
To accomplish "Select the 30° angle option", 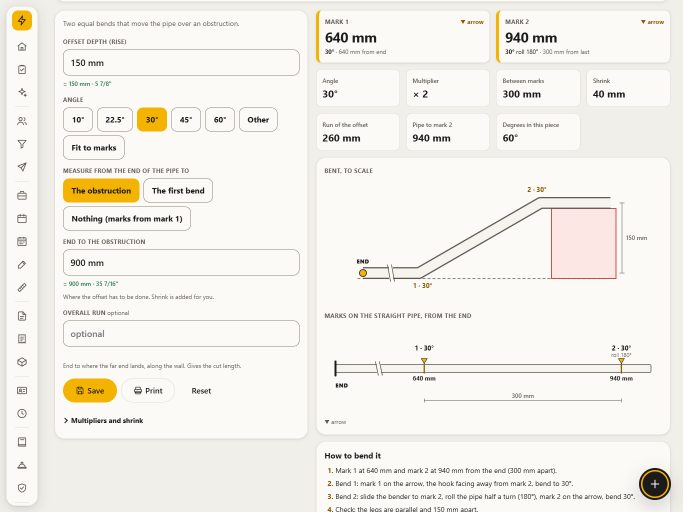I will coord(152,119).
